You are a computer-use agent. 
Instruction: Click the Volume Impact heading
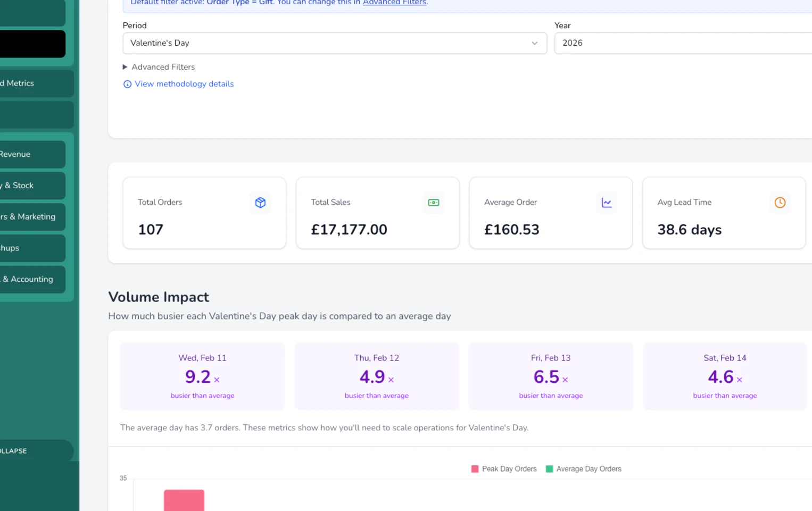coord(159,297)
